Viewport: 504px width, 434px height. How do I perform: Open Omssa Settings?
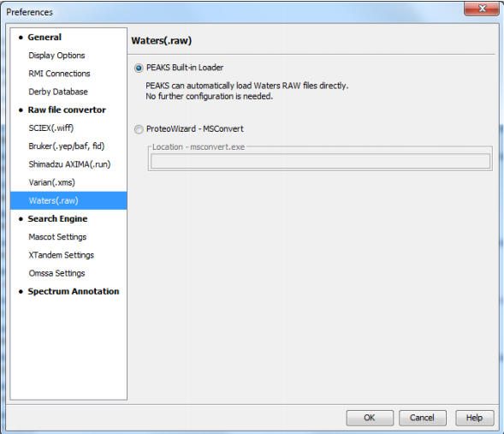point(56,273)
